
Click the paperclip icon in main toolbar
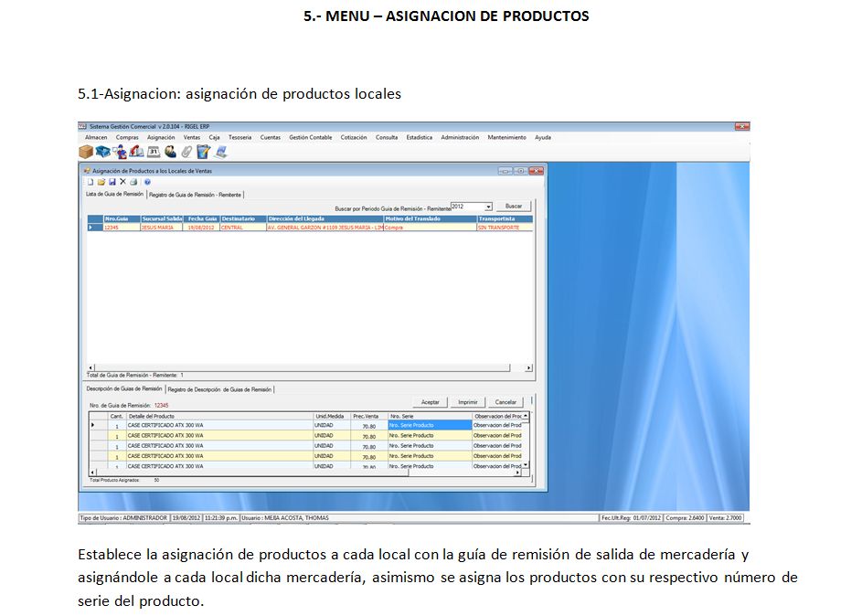(187, 152)
